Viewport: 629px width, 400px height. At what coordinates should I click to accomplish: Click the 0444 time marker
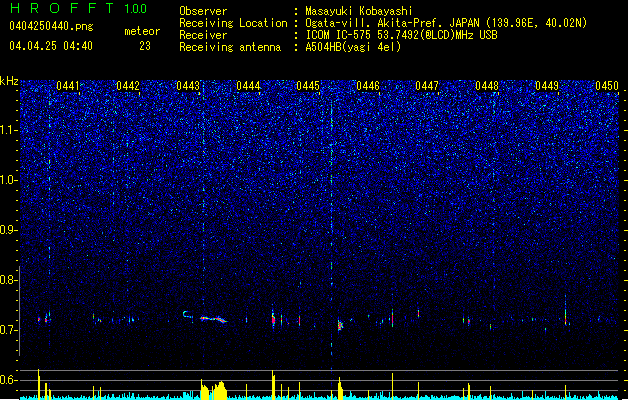tap(248, 86)
